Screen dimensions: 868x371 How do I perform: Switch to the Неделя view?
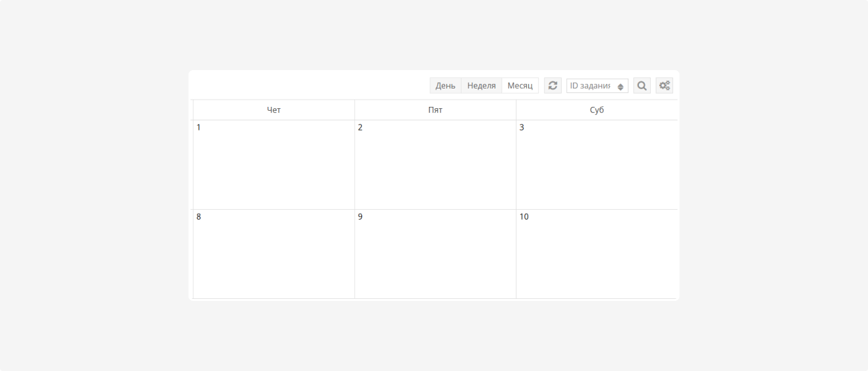(x=481, y=86)
